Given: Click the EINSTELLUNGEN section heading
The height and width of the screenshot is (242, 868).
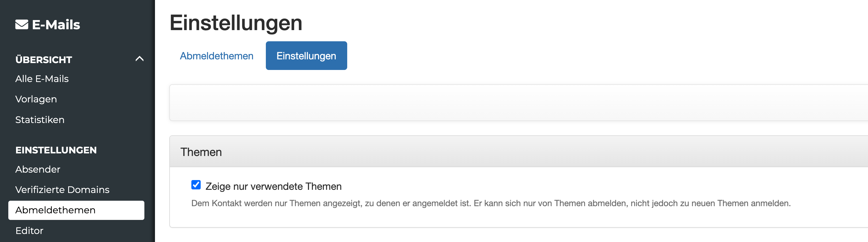Looking at the screenshot, I should tap(56, 150).
